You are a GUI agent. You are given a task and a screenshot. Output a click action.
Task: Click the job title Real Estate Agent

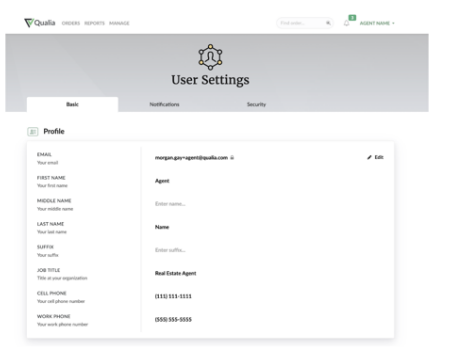(x=175, y=273)
